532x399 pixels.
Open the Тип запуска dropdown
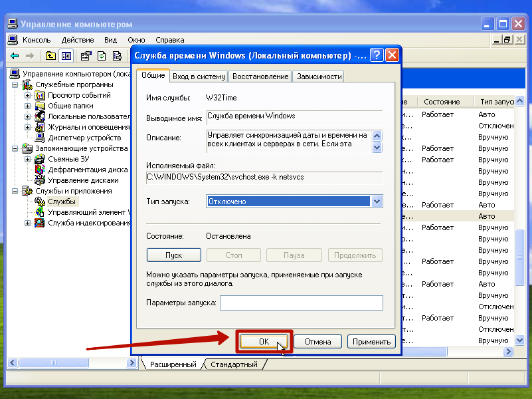(377, 201)
